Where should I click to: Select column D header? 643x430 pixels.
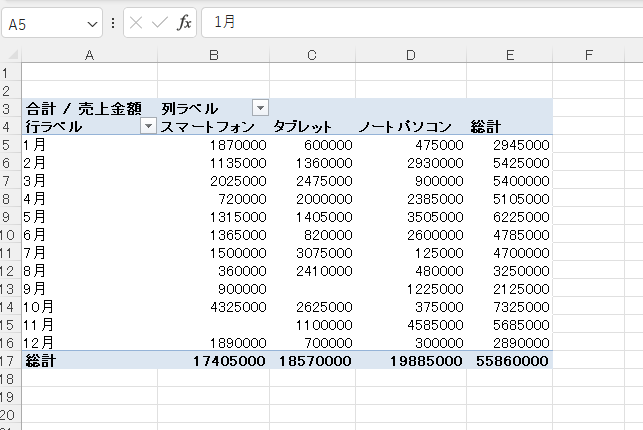tap(411, 55)
